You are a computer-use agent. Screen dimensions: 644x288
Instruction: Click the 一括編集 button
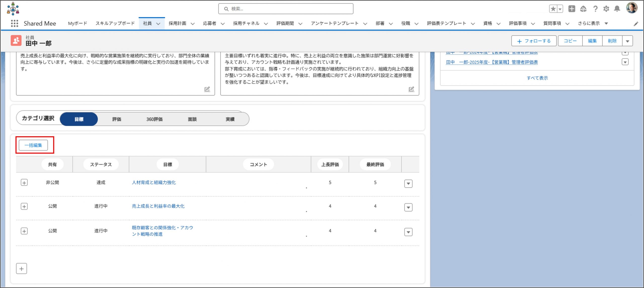click(33, 145)
